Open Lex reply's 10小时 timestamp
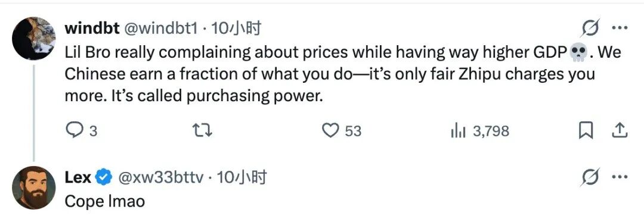The height and width of the screenshot is (219, 644). point(242,177)
